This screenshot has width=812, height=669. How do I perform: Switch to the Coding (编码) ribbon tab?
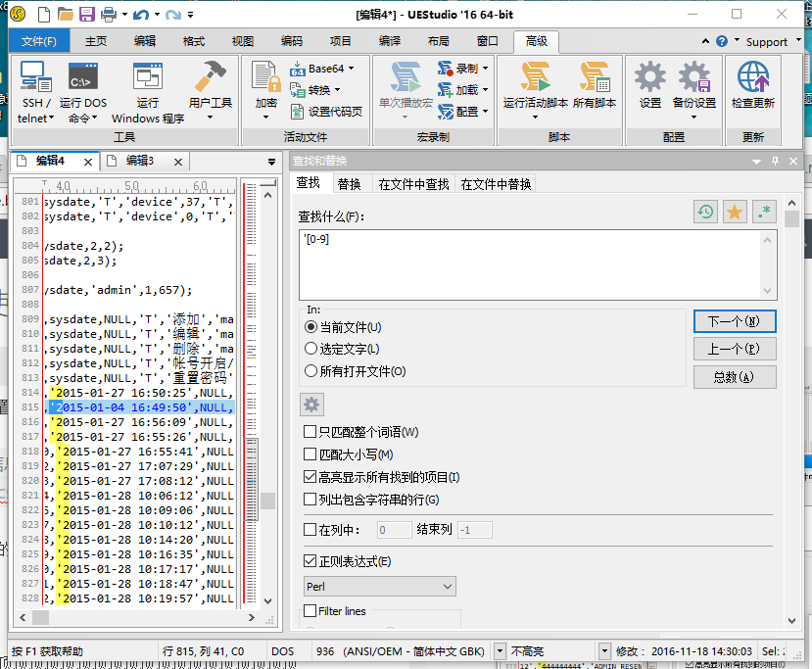pyautogui.click(x=292, y=41)
